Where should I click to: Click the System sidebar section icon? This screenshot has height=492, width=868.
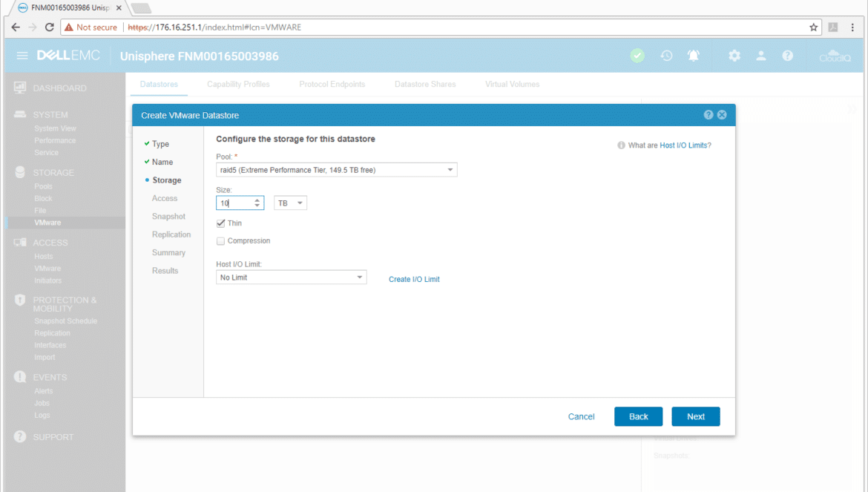[x=20, y=114]
